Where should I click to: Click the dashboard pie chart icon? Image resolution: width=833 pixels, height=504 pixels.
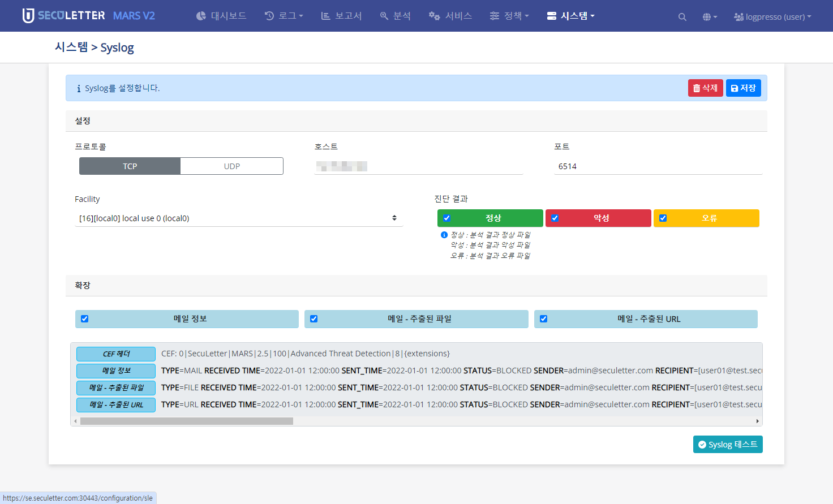pyautogui.click(x=201, y=16)
